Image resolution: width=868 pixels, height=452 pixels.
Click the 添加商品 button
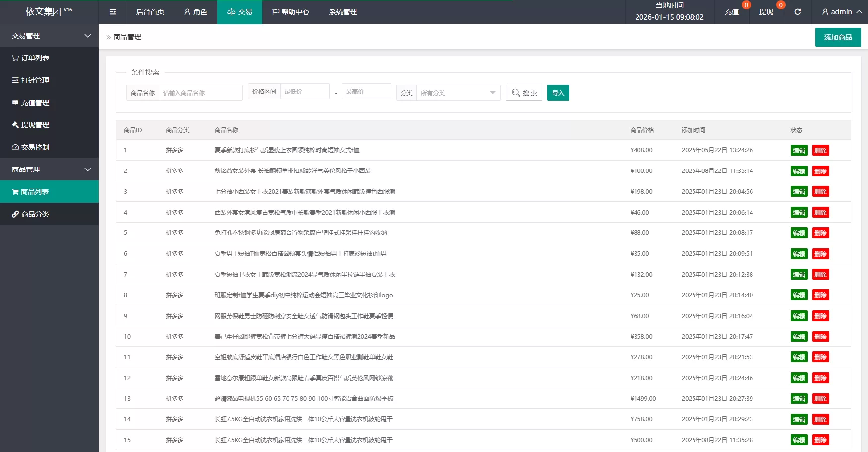(x=838, y=37)
